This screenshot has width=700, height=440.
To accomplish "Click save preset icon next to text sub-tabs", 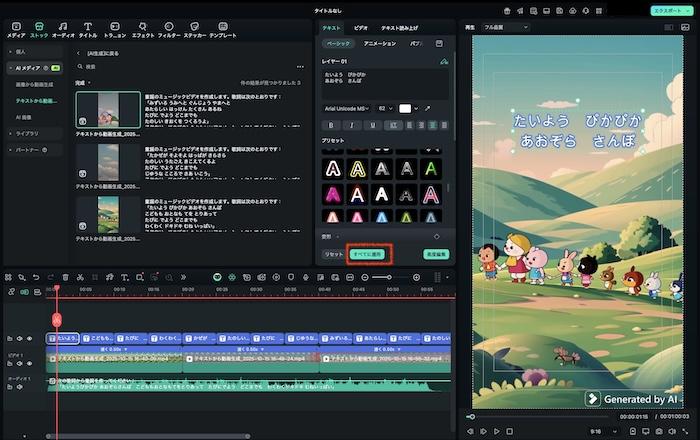I will (439, 43).
